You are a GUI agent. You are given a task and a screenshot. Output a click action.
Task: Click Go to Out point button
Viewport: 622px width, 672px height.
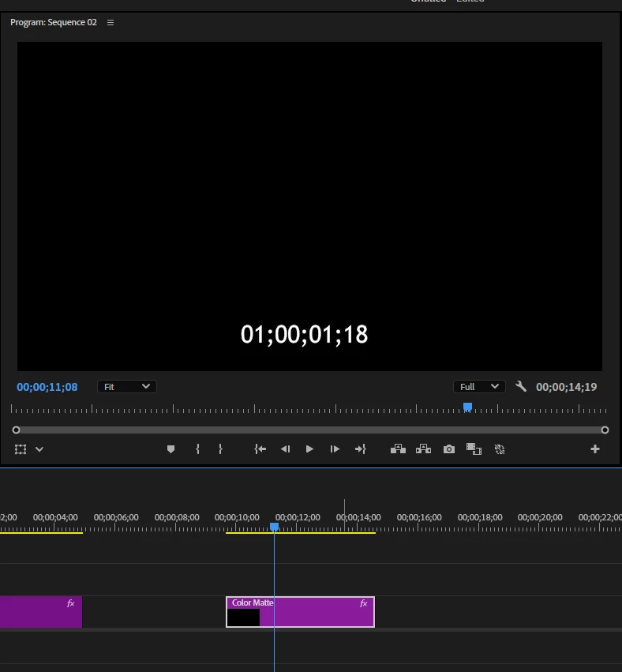(x=360, y=449)
